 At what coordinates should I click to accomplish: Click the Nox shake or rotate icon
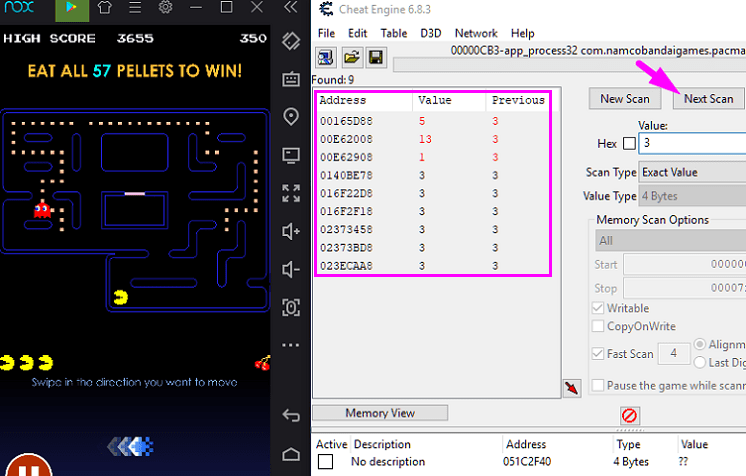point(291,41)
